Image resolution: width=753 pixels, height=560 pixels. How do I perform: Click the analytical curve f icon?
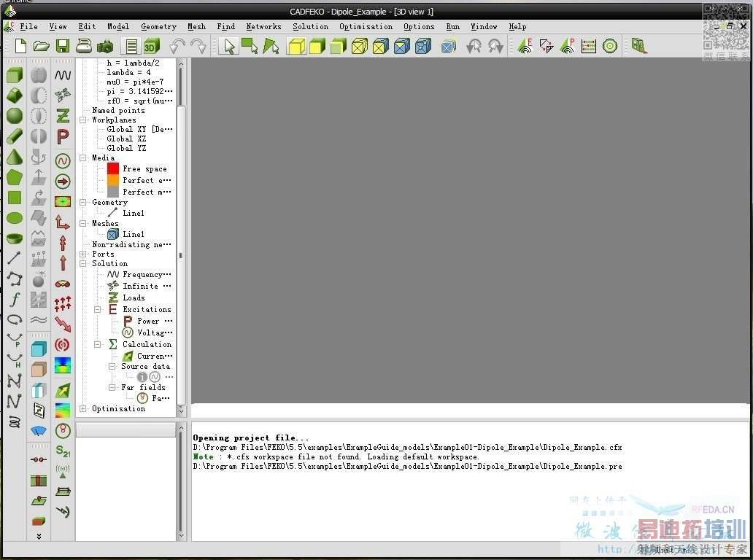(x=15, y=299)
